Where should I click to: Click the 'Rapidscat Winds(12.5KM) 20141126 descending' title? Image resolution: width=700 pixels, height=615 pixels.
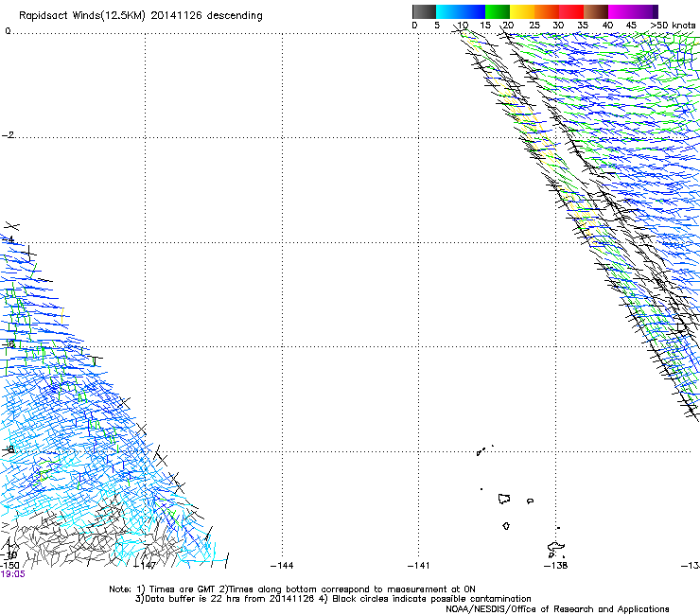coord(141,16)
